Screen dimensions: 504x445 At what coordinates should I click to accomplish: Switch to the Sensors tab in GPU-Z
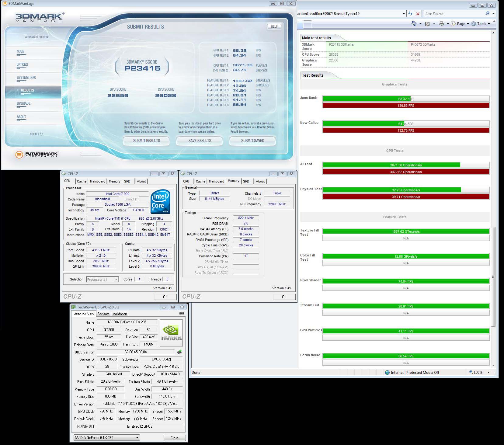[103, 314]
